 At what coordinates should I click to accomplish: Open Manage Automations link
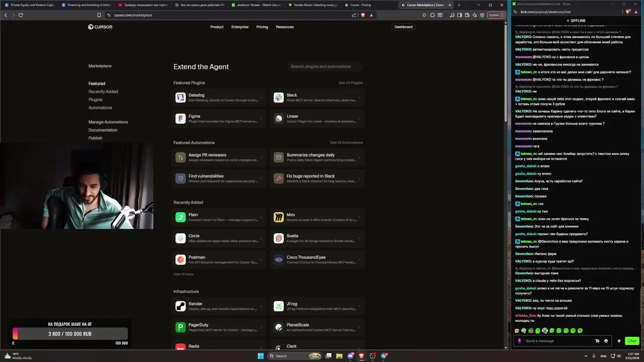[x=108, y=122]
